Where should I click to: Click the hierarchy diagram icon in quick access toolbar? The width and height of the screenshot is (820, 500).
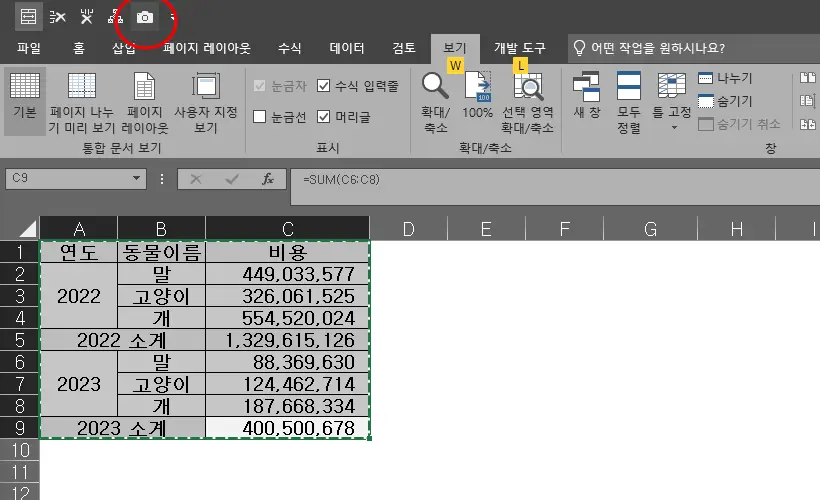pos(116,17)
